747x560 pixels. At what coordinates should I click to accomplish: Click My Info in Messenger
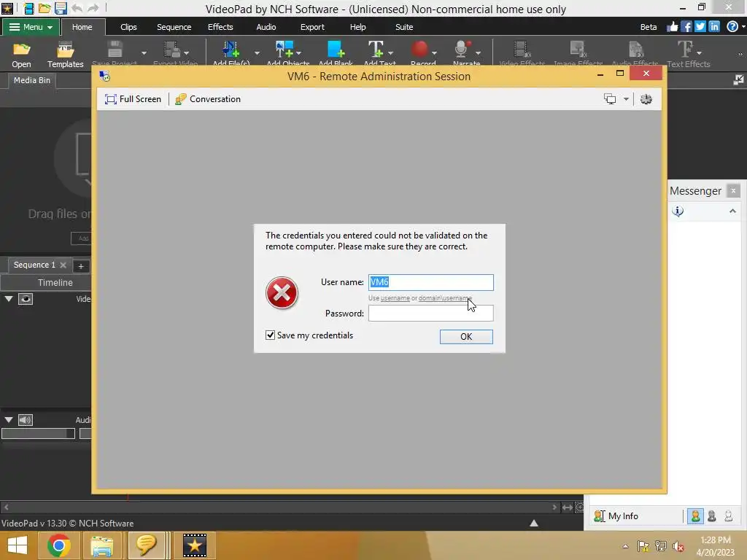coord(616,516)
